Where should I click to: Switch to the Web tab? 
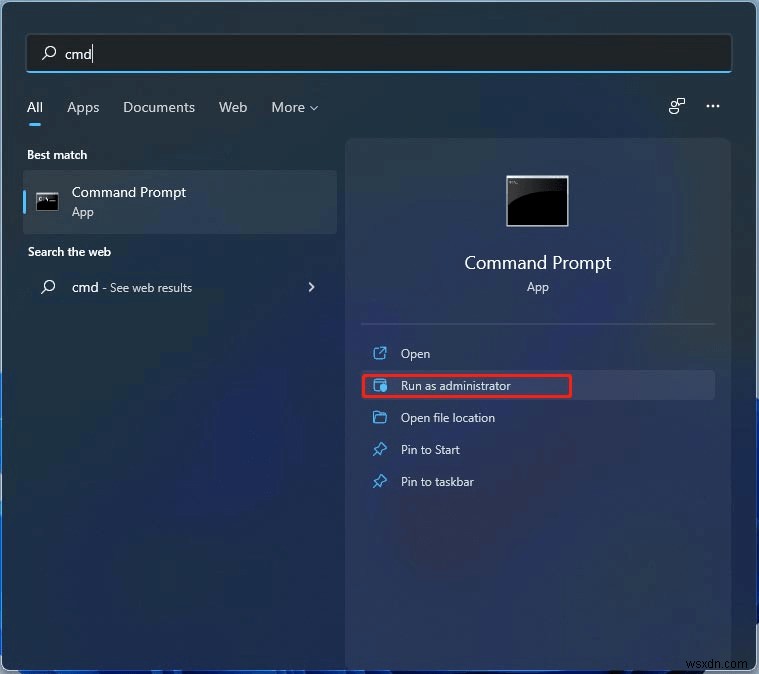point(233,107)
